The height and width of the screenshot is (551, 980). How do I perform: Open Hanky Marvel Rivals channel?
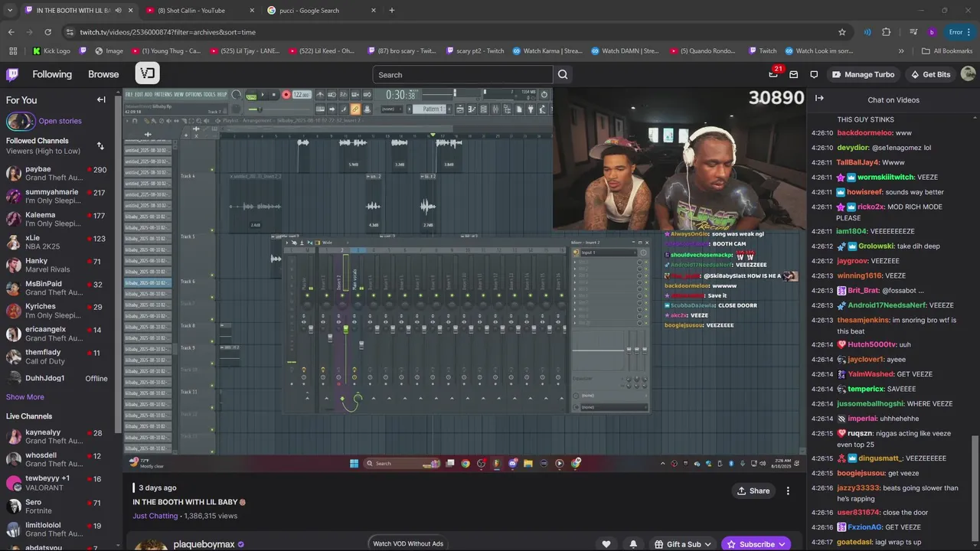57,266
